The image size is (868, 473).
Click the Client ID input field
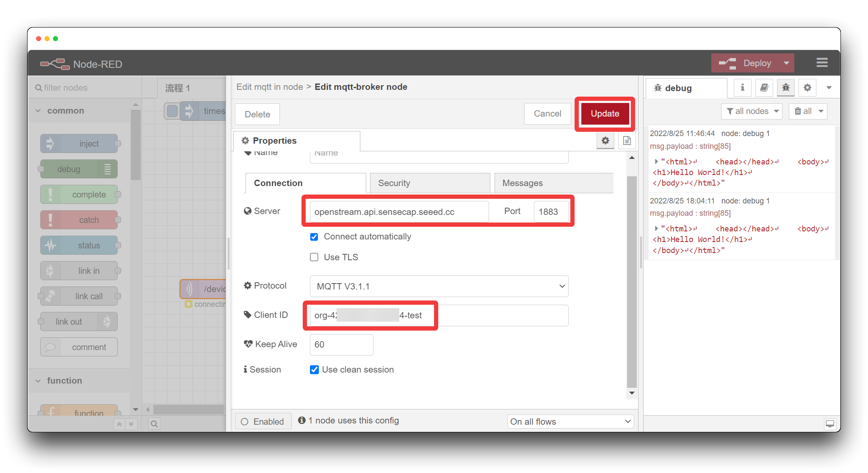point(439,315)
